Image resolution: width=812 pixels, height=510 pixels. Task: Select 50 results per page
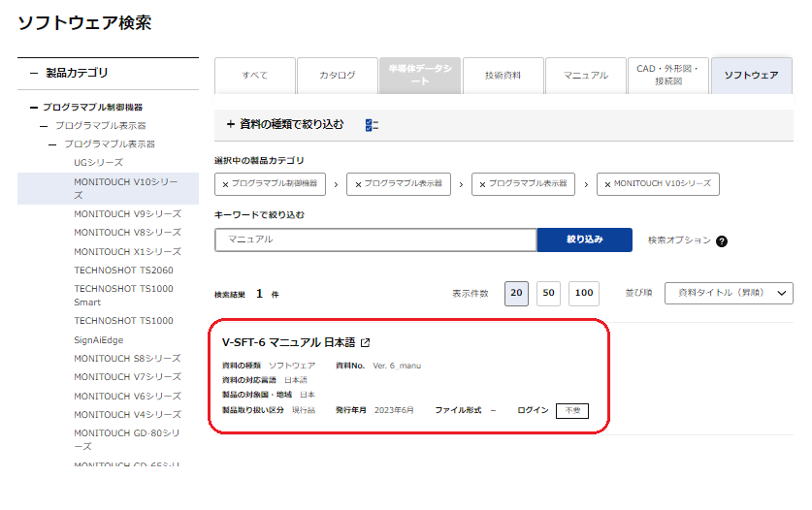[548, 294]
